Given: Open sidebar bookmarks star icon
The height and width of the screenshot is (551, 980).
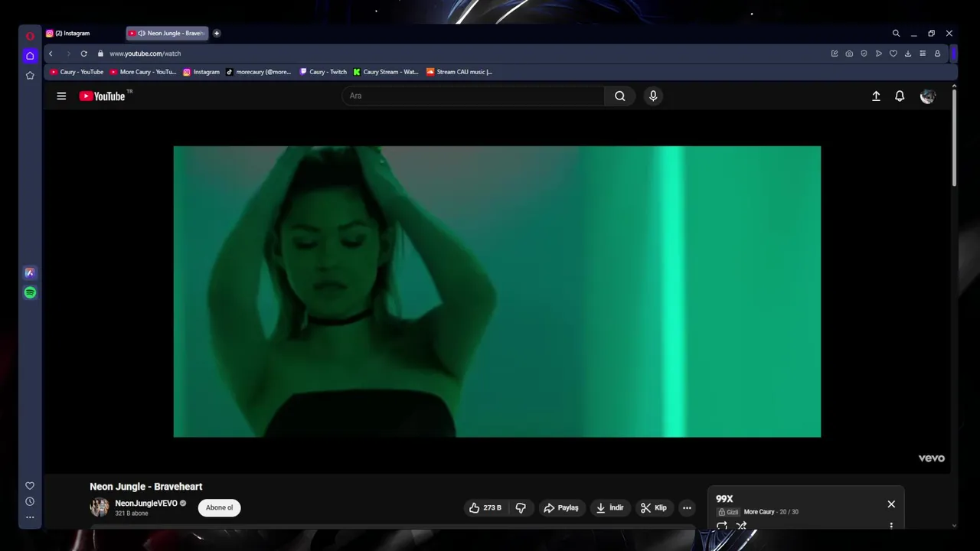Looking at the screenshot, I should (x=30, y=75).
